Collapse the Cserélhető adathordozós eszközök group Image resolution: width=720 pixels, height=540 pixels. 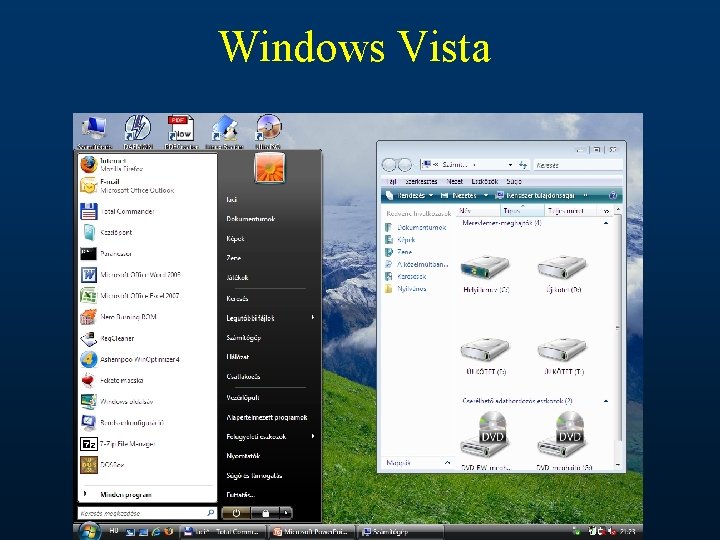[606, 401]
